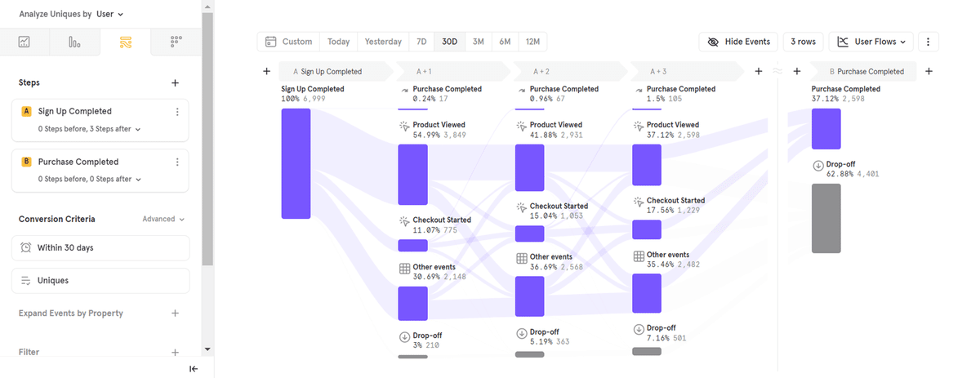The width and height of the screenshot is (980, 378).
Task: Expand Advanced conversion criteria options
Action: pyautogui.click(x=163, y=219)
